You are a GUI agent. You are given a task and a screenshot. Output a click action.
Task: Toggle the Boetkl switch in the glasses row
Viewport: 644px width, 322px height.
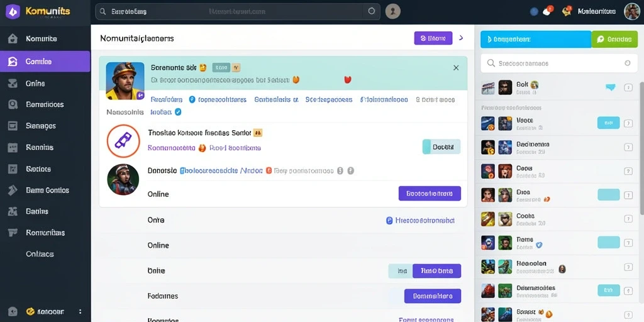(441, 147)
